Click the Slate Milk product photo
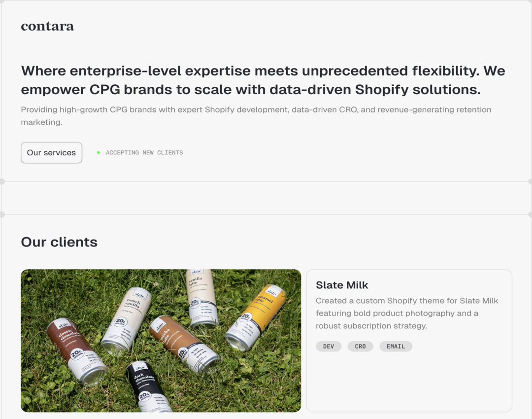 (161, 340)
